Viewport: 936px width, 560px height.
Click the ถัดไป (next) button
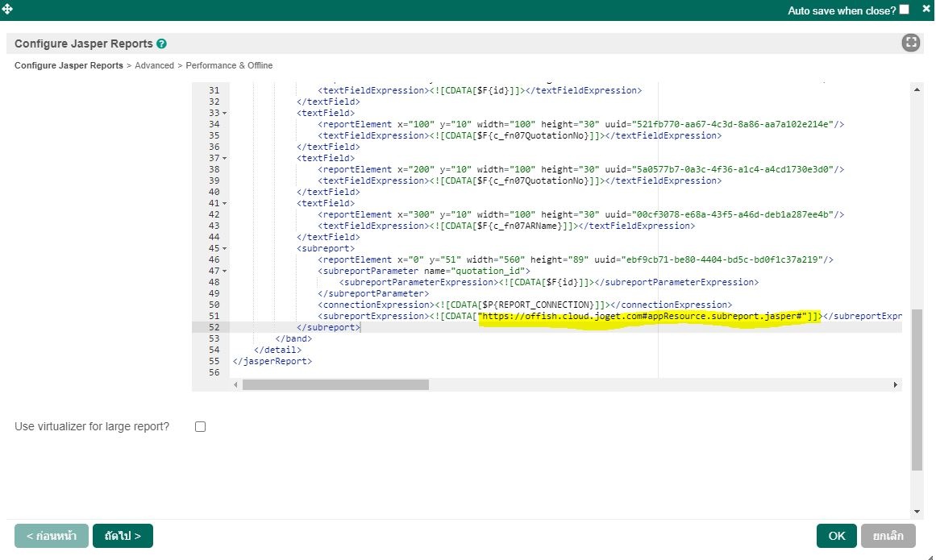point(123,536)
